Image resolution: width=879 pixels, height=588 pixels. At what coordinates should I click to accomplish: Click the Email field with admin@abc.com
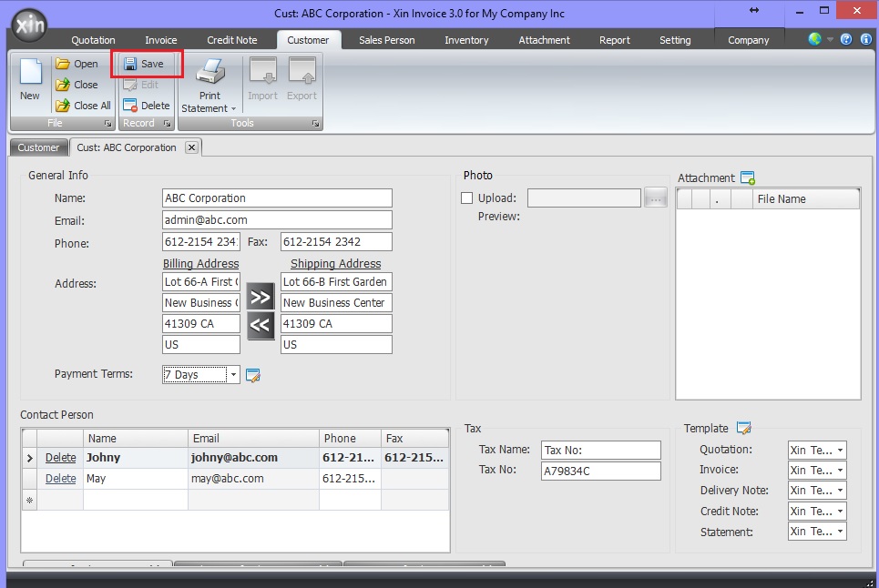(277, 219)
